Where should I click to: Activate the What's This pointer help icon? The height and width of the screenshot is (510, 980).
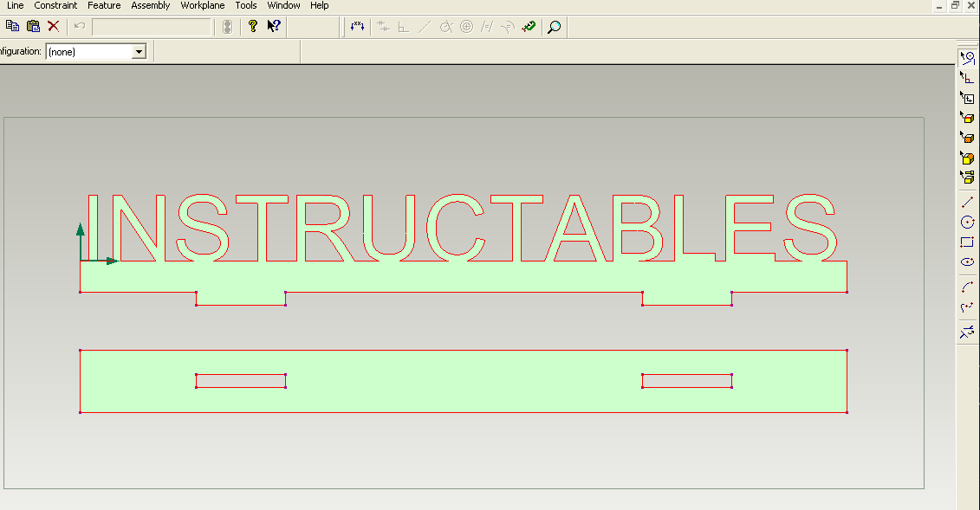click(x=274, y=26)
